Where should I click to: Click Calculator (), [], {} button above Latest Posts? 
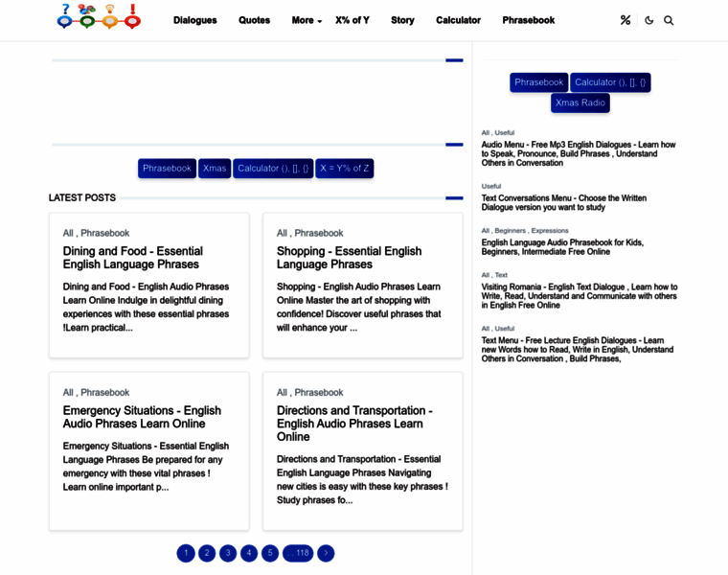pyautogui.click(x=273, y=168)
